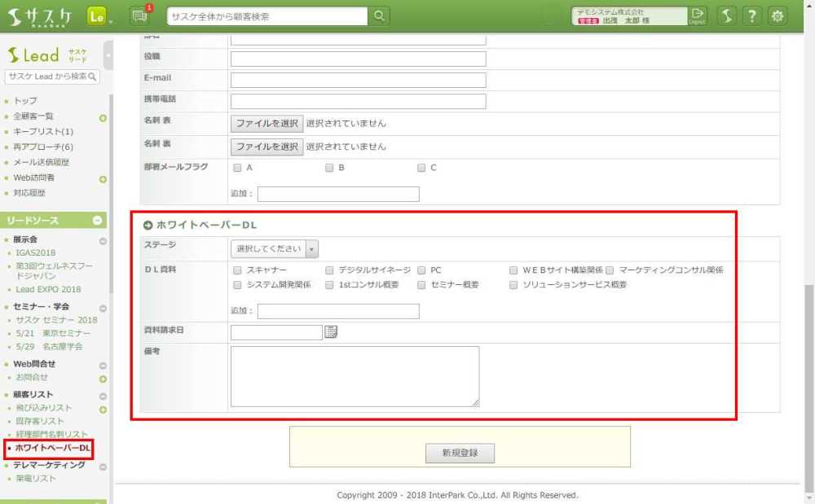Check the スキャナー checkbox

[x=237, y=270]
